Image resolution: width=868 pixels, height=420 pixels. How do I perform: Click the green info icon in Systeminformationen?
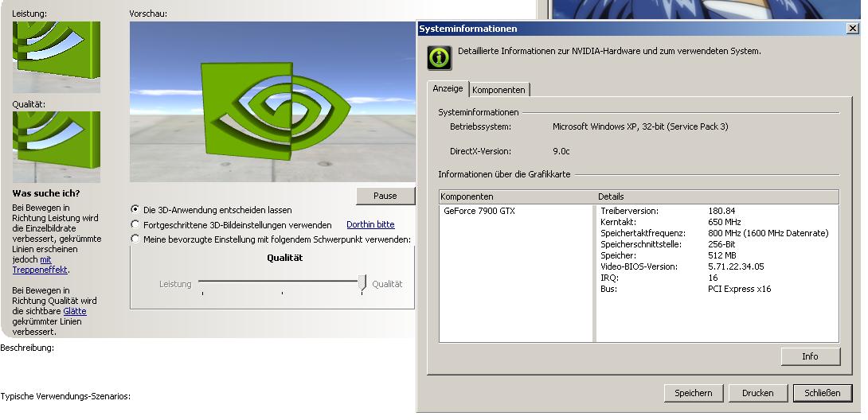pos(440,58)
